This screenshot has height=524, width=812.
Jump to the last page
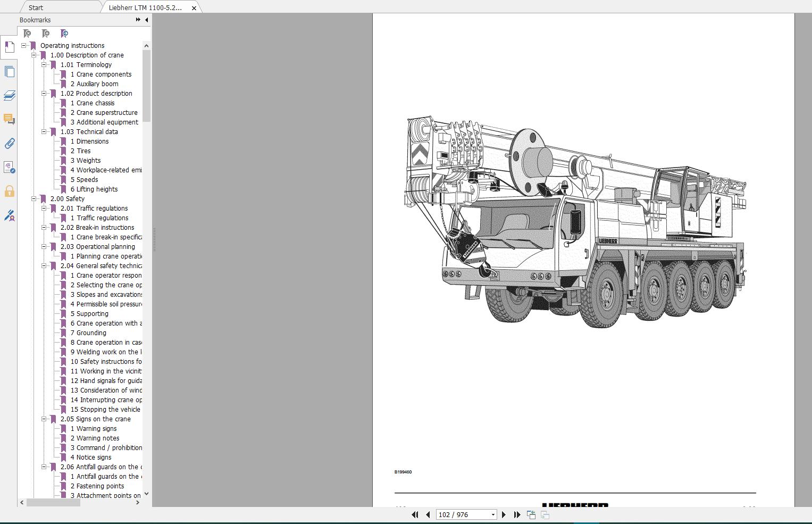pyautogui.click(x=516, y=514)
